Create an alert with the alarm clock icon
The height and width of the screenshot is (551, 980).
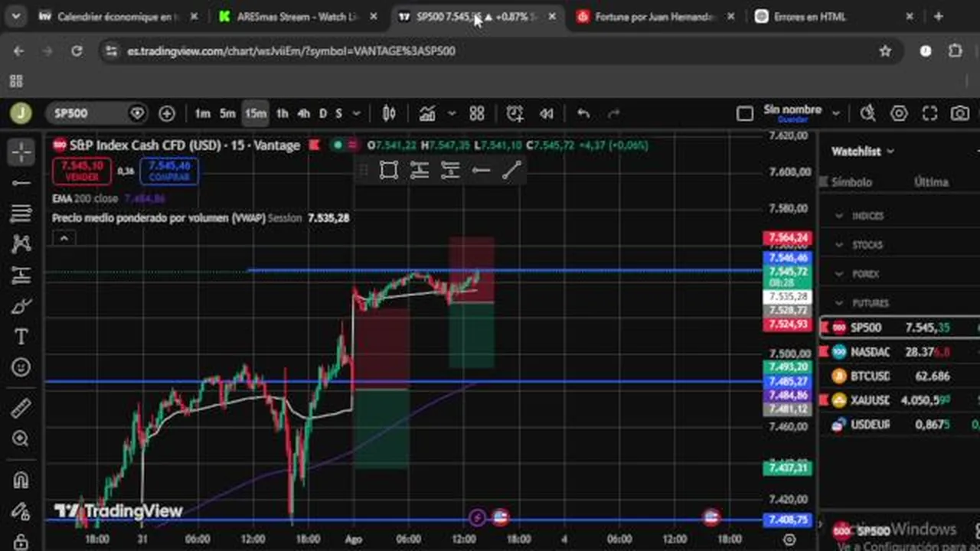[x=514, y=113]
